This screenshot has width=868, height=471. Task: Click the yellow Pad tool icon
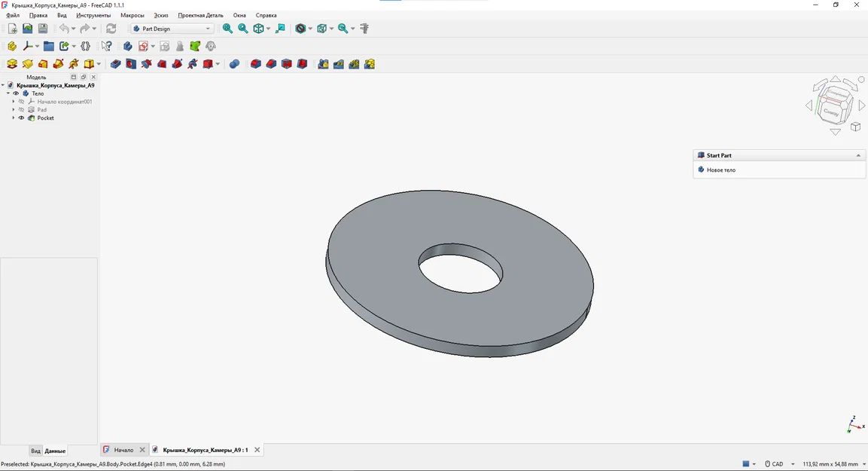coord(12,64)
